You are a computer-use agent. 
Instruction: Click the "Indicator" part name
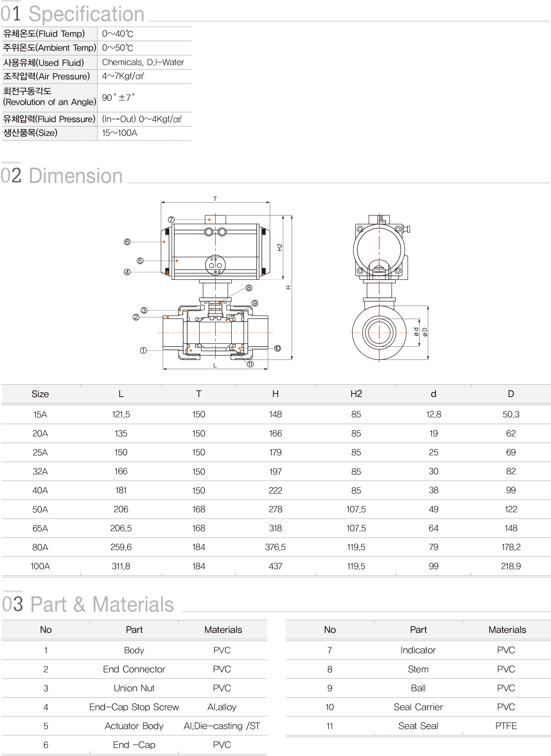[418, 650]
